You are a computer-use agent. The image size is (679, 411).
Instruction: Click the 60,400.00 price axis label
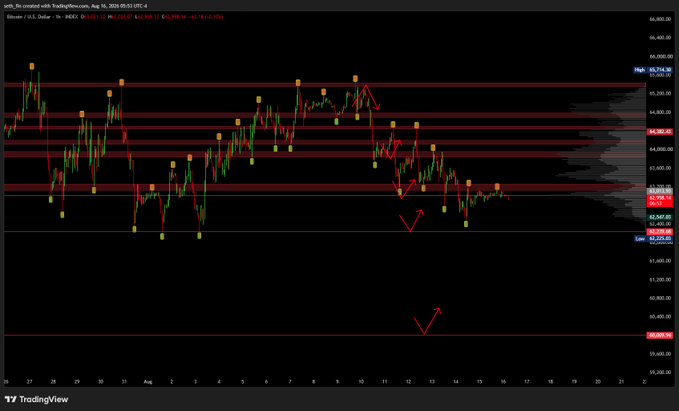[661, 317]
